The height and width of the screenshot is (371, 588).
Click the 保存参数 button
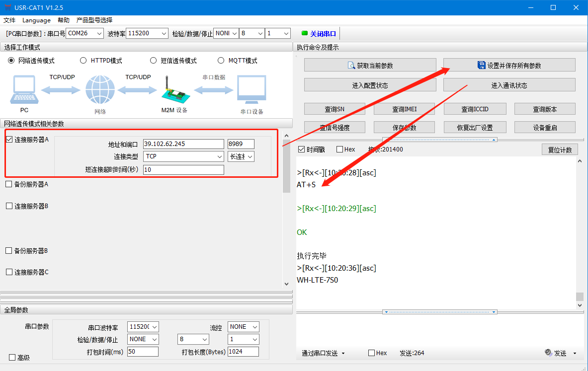pyautogui.click(x=404, y=128)
